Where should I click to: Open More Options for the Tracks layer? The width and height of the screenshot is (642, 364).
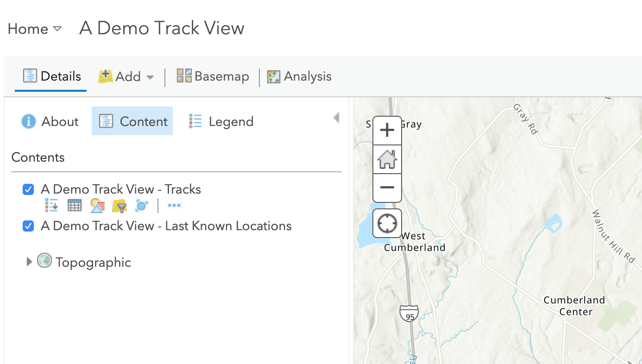click(173, 205)
